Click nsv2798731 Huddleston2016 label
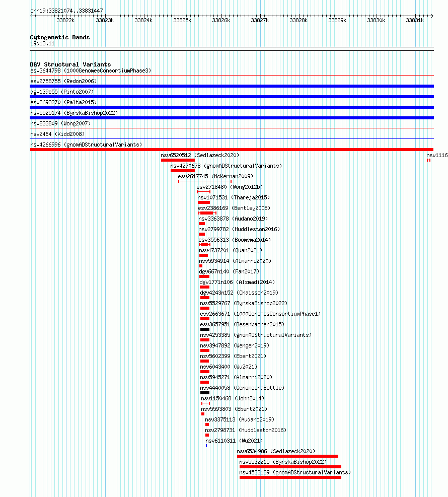Image resolution: width=448 pixels, height=497 pixels. tap(246, 430)
